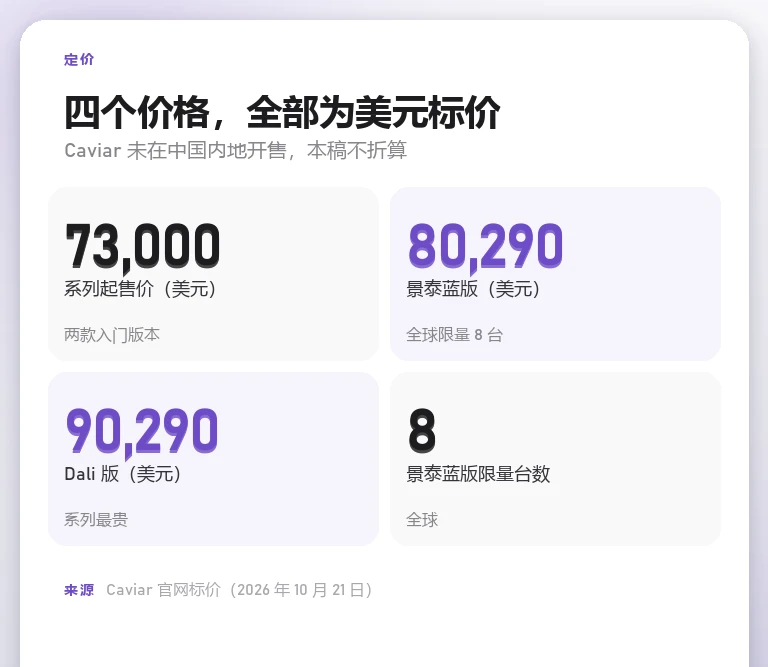This screenshot has height=667, width=768.
Task: Select the label 系列起售价（美元）
Action: (140, 288)
